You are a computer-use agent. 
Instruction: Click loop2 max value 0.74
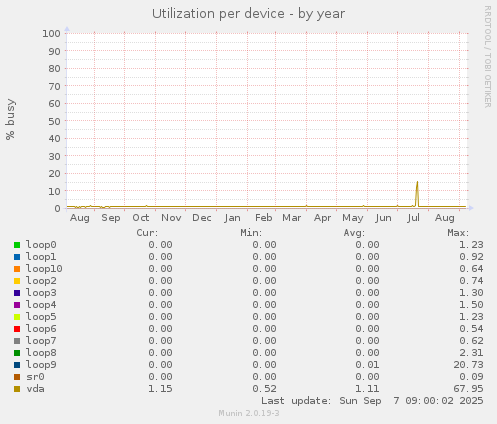(x=471, y=281)
